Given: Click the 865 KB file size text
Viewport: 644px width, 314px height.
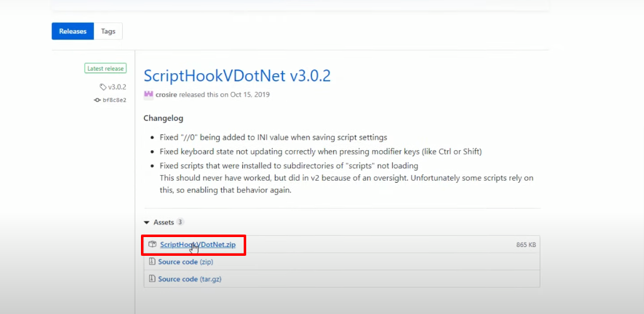Looking at the screenshot, I should pos(526,245).
